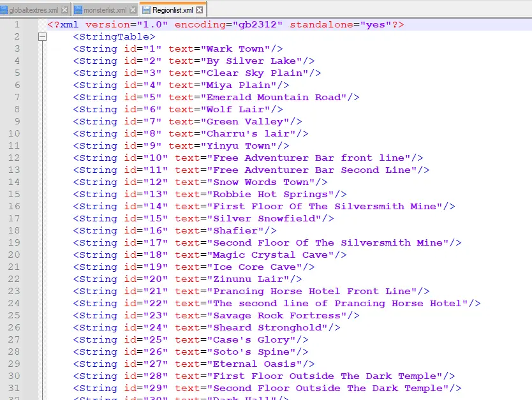Switch to the globaltextres.xml tab

(x=34, y=10)
